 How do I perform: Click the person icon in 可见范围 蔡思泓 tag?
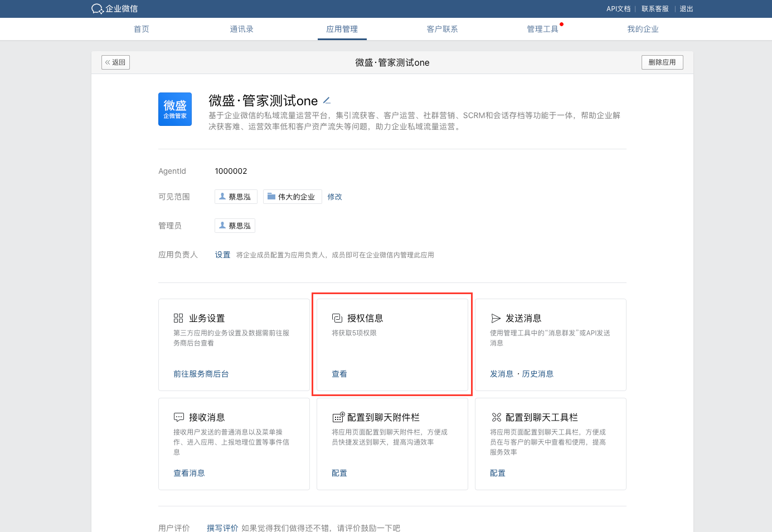[x=222, y=197]
